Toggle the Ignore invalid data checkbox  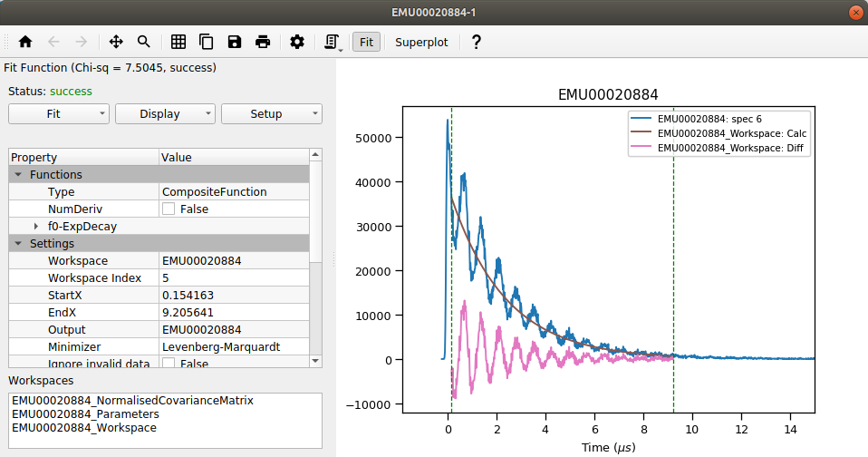coord(169,364)
